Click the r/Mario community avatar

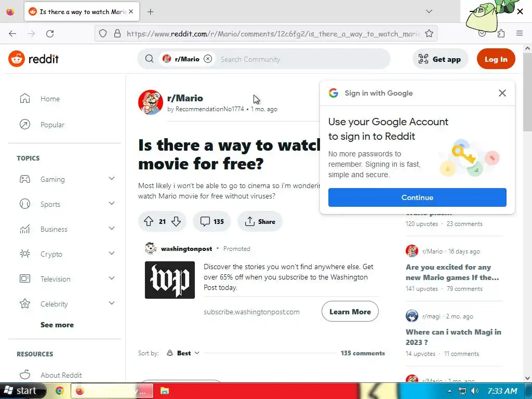[150, 102]
